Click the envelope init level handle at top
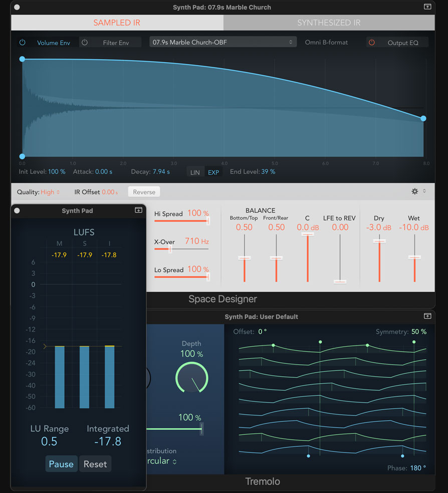 (x=22, y=59)
